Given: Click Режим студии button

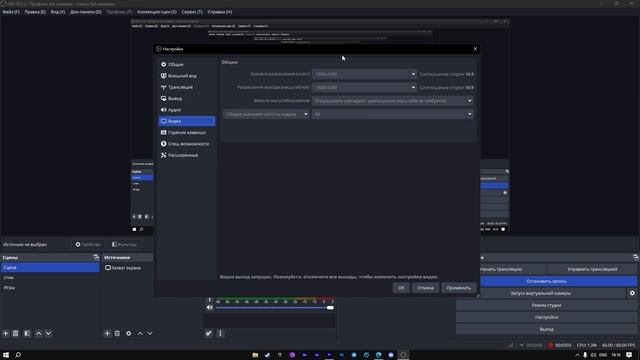Looking at the screenshot, I should 546,305.
